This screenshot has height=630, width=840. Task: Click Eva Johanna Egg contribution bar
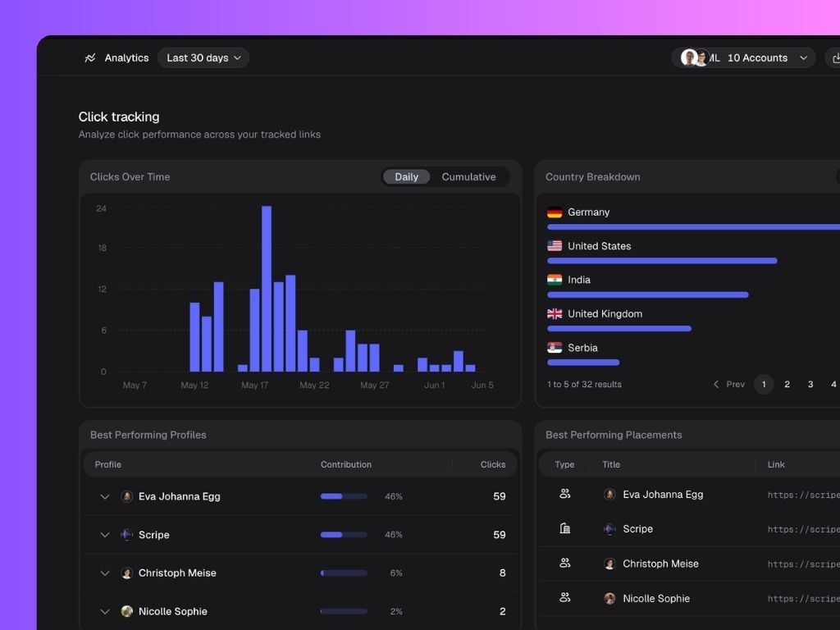point(344,496)
